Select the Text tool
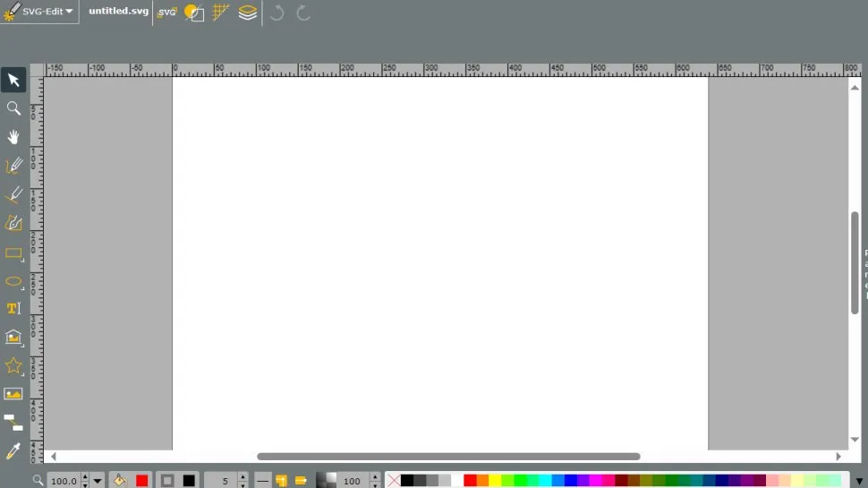This screenshot has height=488, width=868. pyautogui.click(x=13, y=309)
